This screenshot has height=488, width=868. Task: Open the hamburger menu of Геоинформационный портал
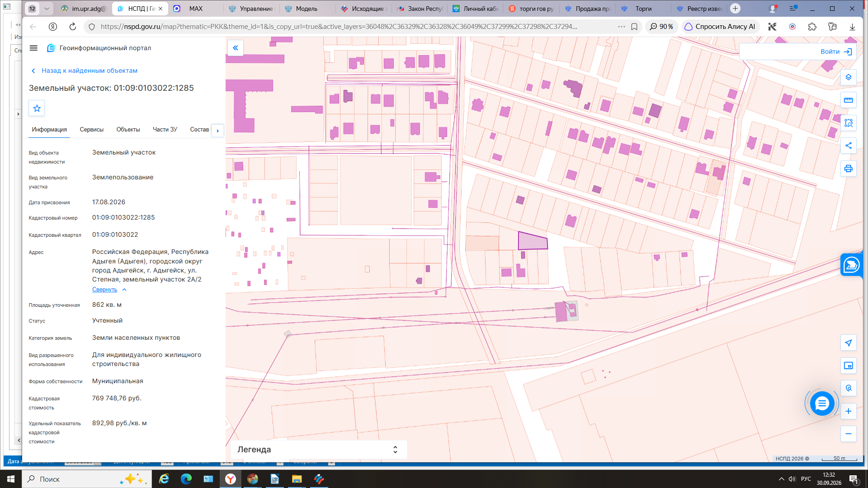click(x=33, y=48)
